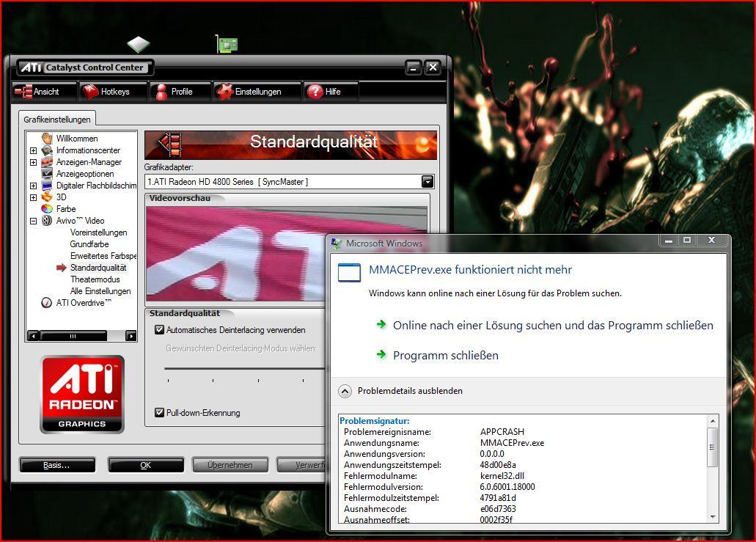Close the Microsoft Windows error dialog
Image resolution: width=756 pixels, height=542 pixels.
tap(711, 240)
